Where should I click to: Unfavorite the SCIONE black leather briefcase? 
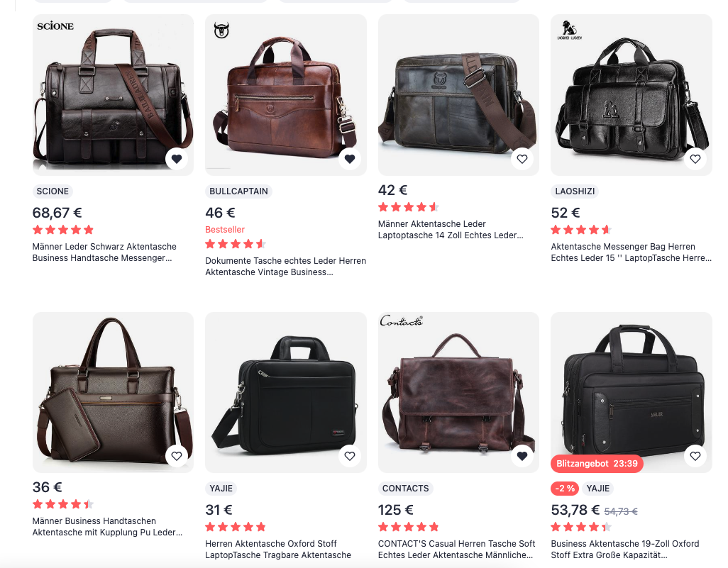click(177, 159)
